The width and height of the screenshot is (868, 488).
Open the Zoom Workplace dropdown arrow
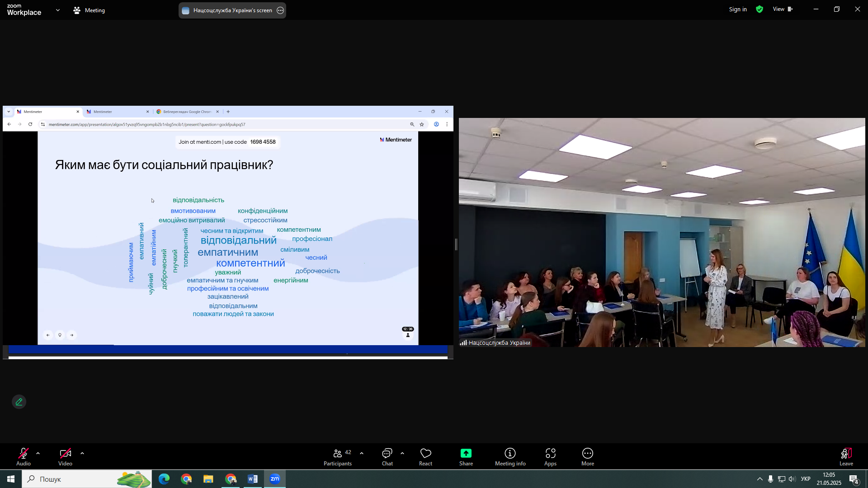click(58, 10)
